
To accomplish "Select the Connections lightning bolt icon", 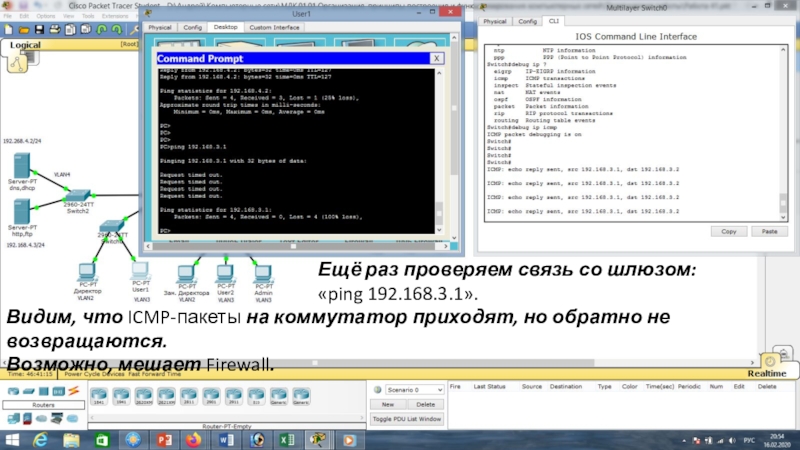I will tap(73, 391).
